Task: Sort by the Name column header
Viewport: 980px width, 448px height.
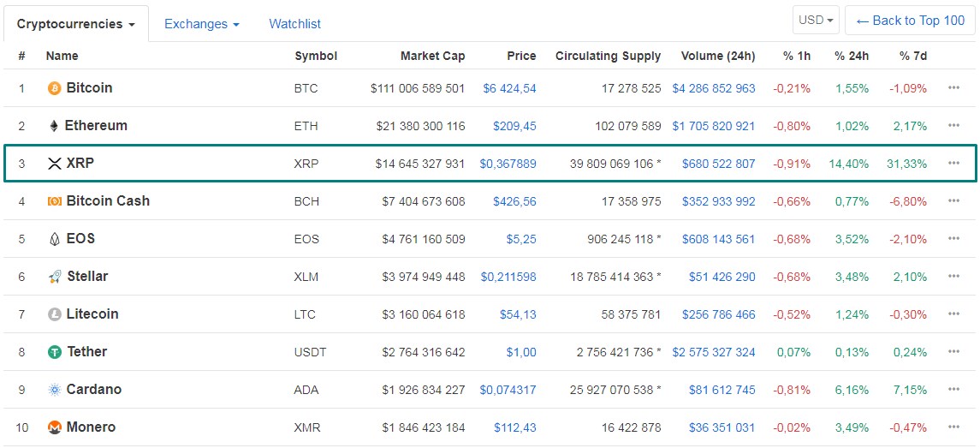Action: click(62, 56)
